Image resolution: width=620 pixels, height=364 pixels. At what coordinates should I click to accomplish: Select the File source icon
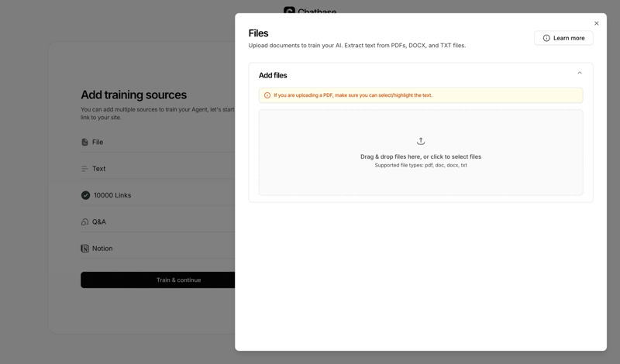click(x=84, y=142)
